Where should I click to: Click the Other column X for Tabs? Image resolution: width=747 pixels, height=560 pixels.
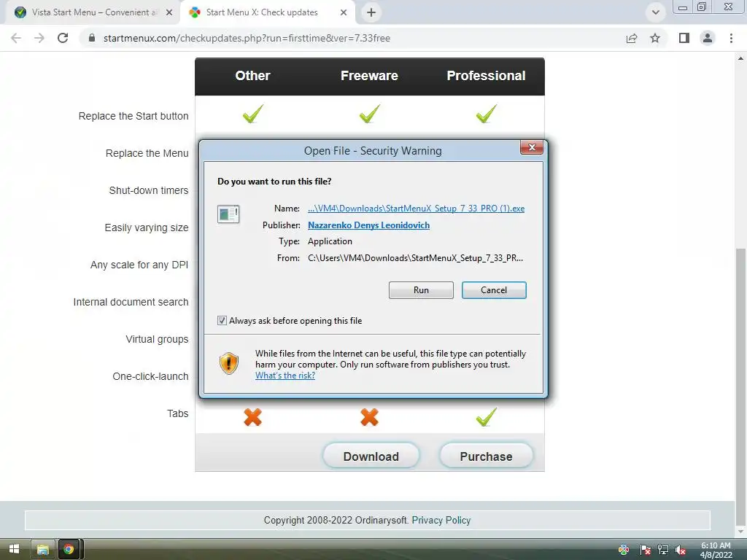(x=252, y=417)
